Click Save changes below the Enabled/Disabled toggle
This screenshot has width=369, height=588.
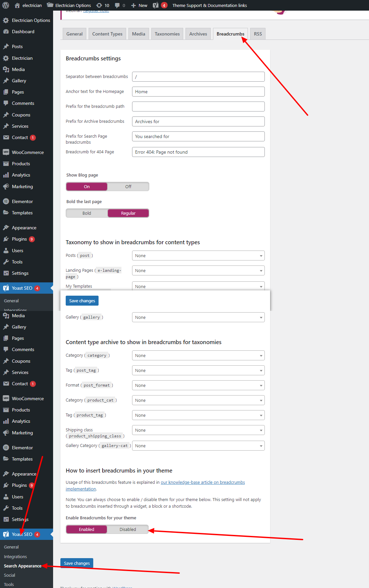tap(77, 563)
